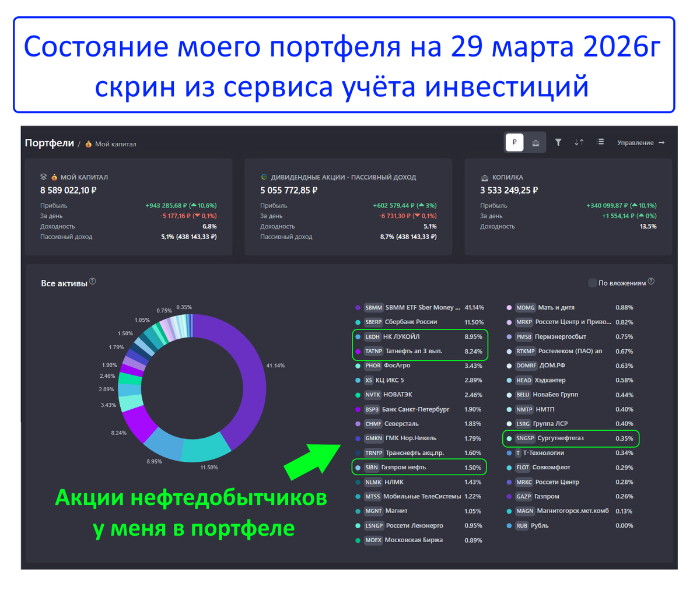
Task: Select the Московская Биржа legend entry
Action: click(x=419, y=540)
